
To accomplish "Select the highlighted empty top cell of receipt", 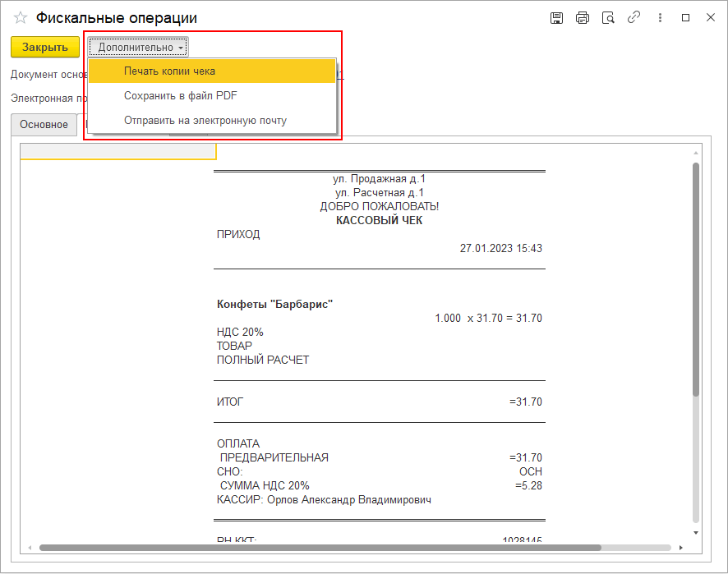I will coord(118,152).
